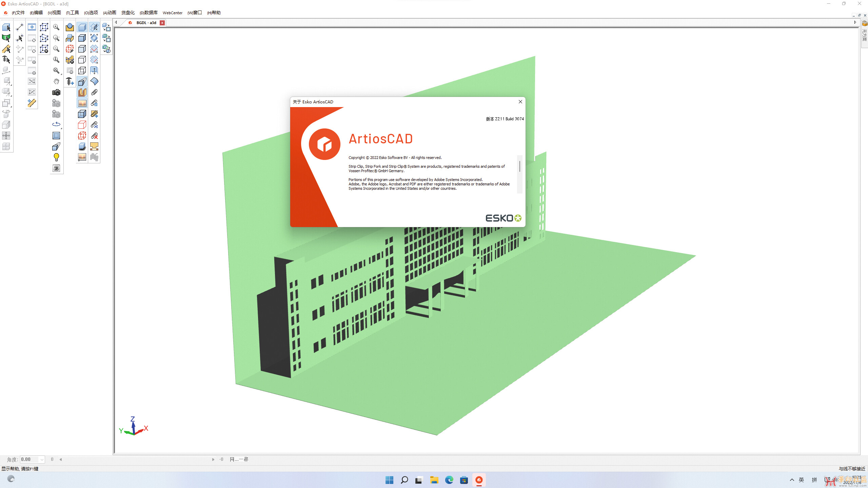Open Microsoft Edge from the taskbar
The image size is (868, 488).
[x=449, y=480]
